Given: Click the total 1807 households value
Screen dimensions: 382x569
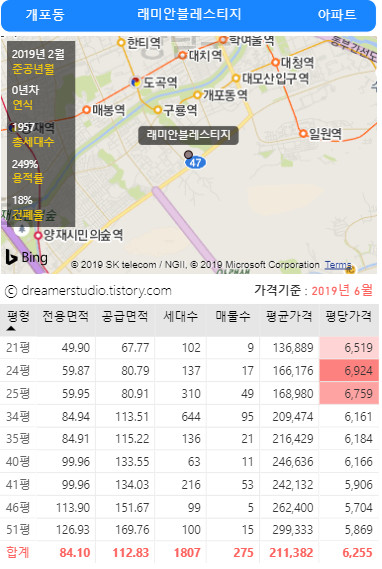Looking at the screenshot, I should point(187,553).
